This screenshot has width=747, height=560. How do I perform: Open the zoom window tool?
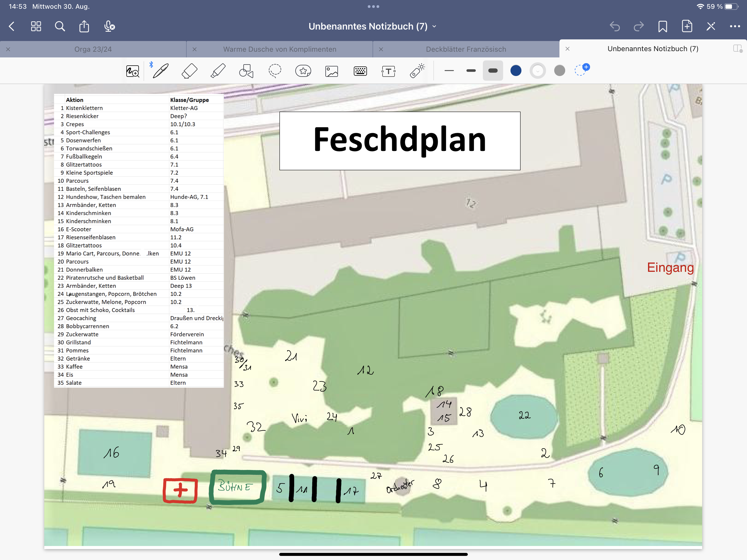pos(132,71)
